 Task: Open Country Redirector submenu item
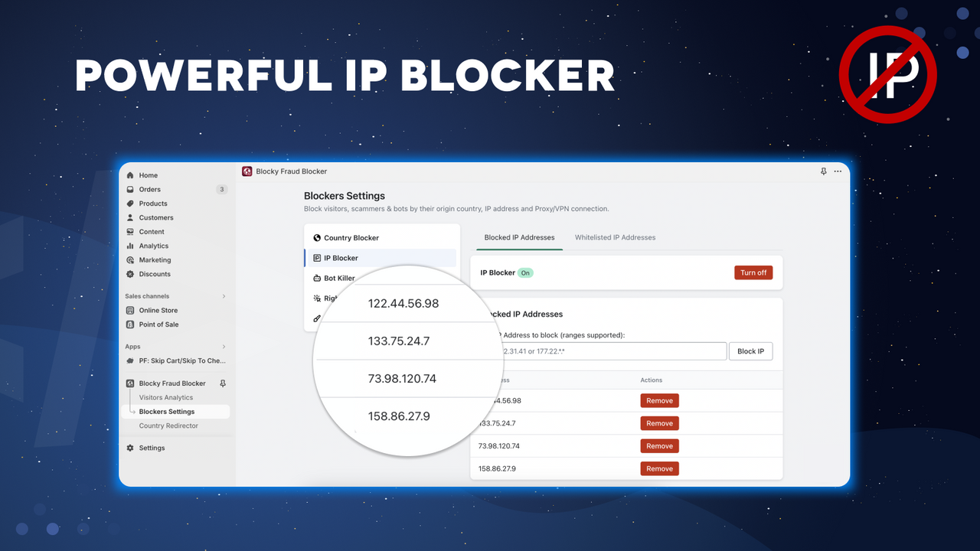click(168, 426)
